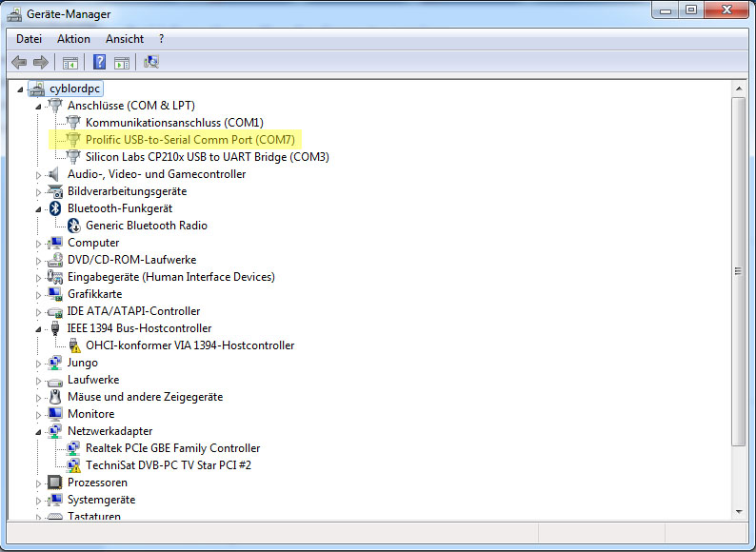756x552 pixels.
Task: Select the Systemgeräte category label
Action: tap(101, 500)
